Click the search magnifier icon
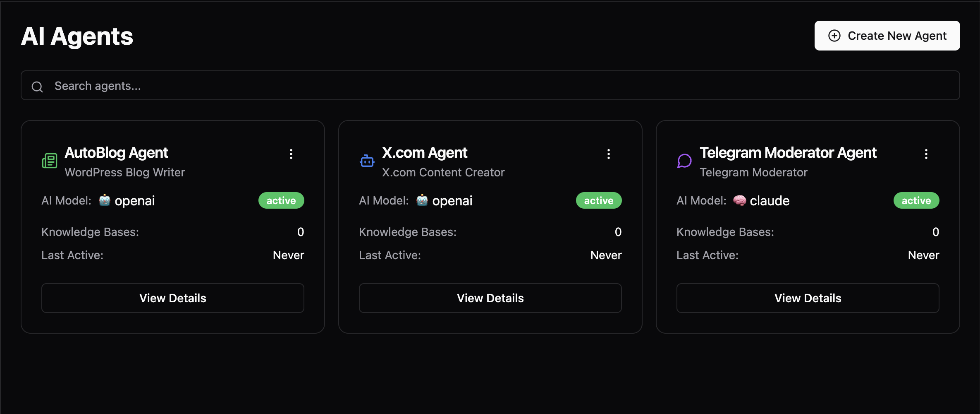Image resolution: width=980 pixels, height=414 pixels. pyautogui.click(x=37, y=87)
